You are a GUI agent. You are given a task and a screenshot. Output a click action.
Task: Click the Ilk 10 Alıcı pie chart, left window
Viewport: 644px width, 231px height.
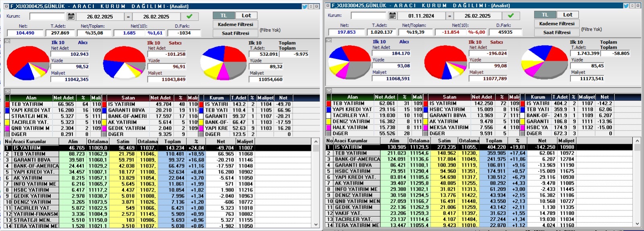[x=28, y=63]
